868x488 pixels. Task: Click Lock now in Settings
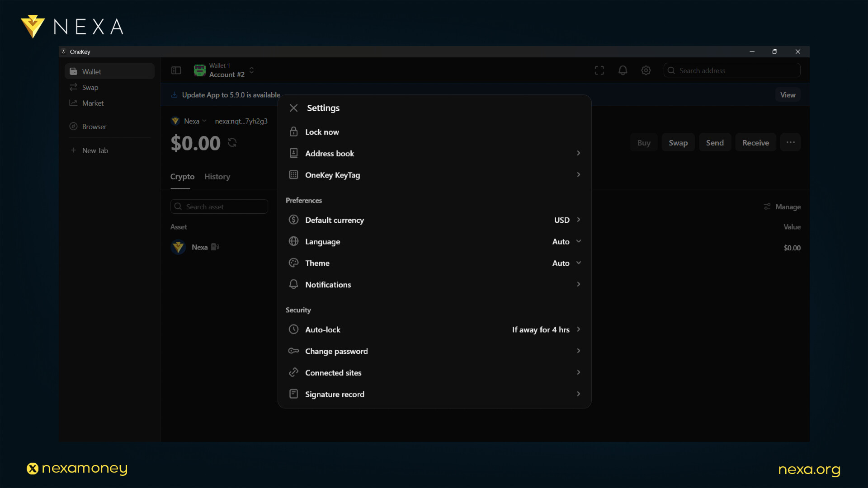[434, 132]
